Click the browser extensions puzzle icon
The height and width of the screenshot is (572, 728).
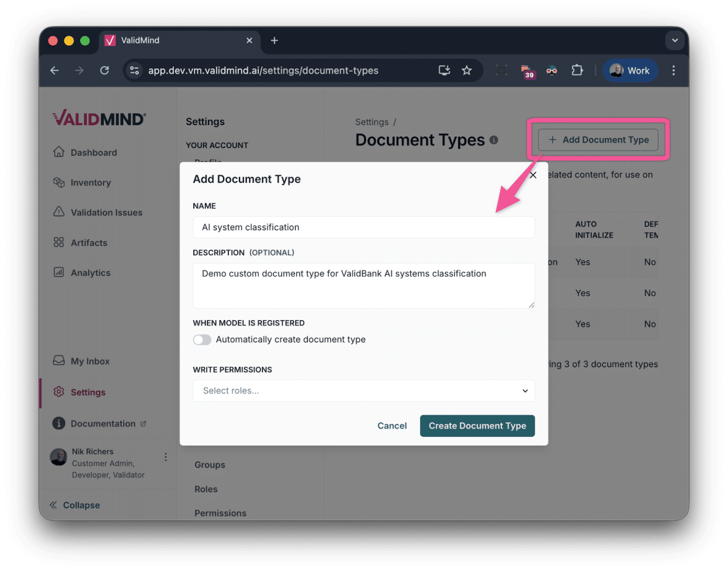coord(577,70)
